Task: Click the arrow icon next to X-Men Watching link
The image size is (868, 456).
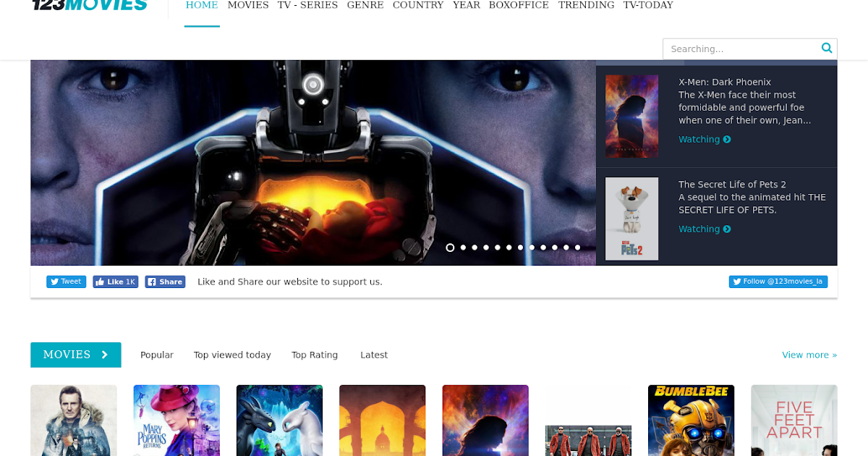Action: pyautogui.click(x=726, y=139)
